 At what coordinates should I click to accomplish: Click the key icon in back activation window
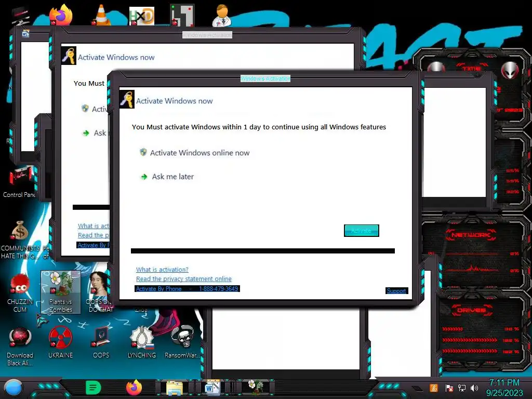pyautogui.click(x=69, y=56)
